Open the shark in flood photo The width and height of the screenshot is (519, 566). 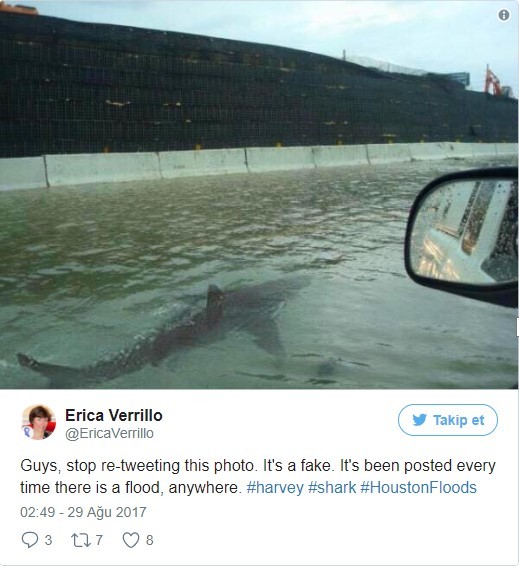point(259,195)
